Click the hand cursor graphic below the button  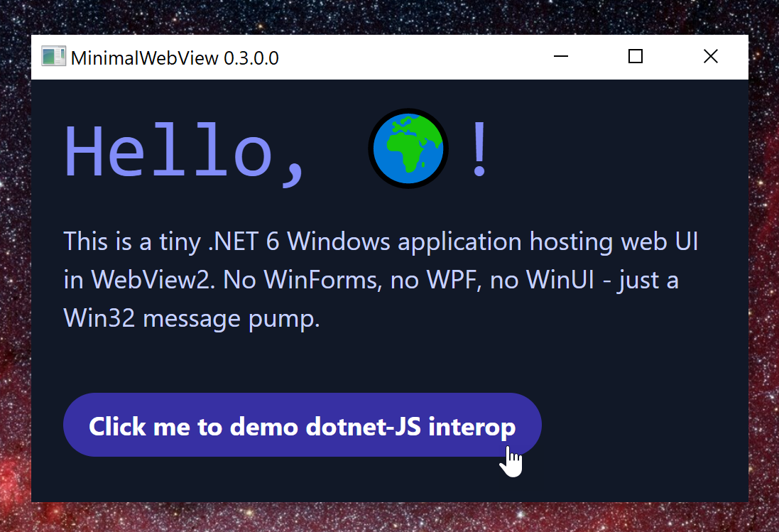[x=512, y=462]
